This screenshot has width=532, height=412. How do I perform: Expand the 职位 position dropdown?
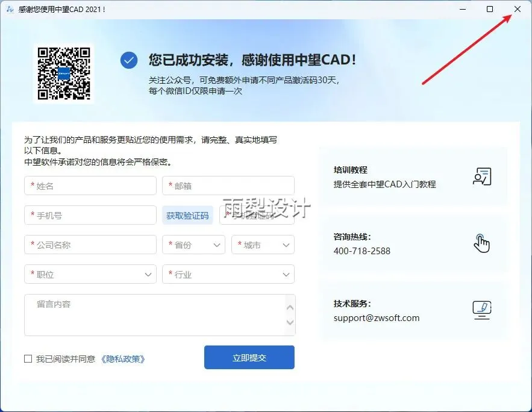(x=90, y=274)
